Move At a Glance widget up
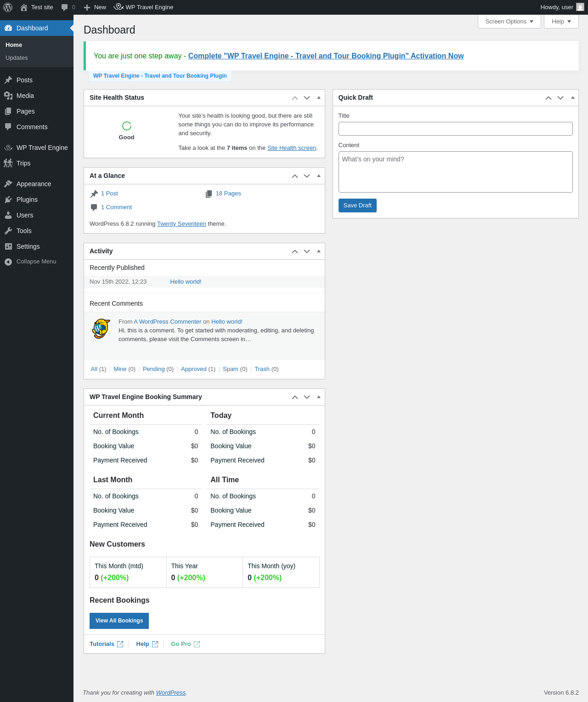Image resolution: width=588 pixels, height=702 pixels. [x=295, y=176]
